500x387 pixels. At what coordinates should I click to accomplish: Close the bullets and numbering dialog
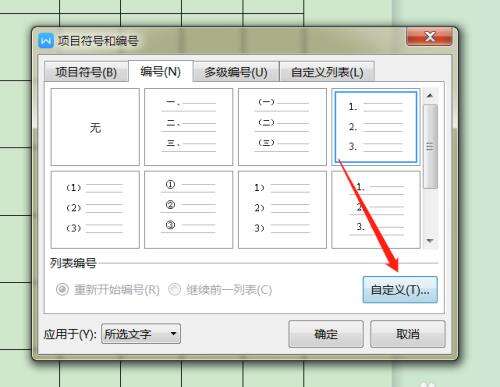(x=429, y=36)
